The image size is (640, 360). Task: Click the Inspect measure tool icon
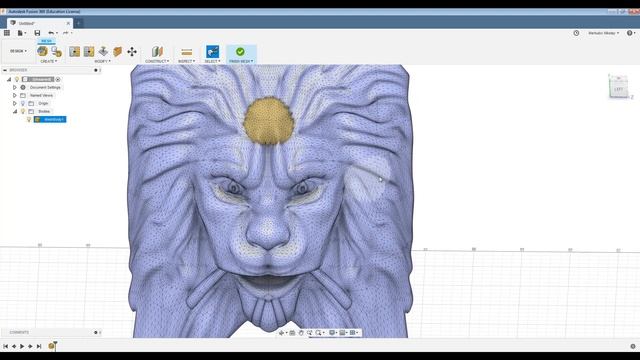(187, 51)
